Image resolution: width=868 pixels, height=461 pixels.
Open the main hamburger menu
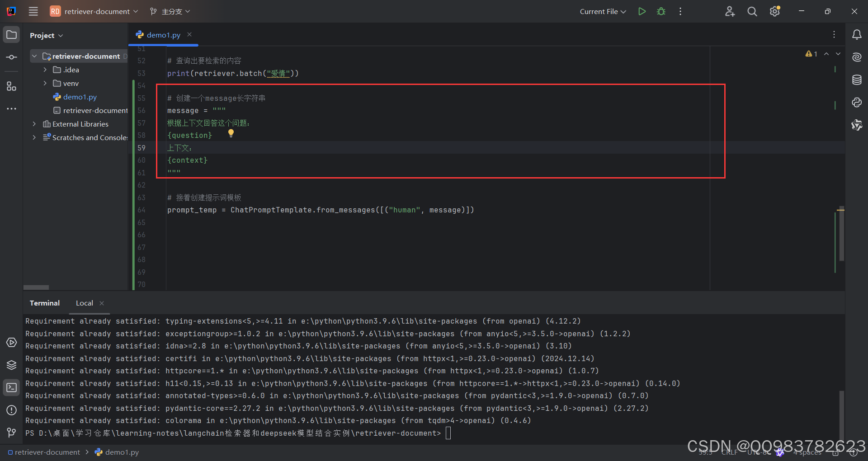[33, 11]
